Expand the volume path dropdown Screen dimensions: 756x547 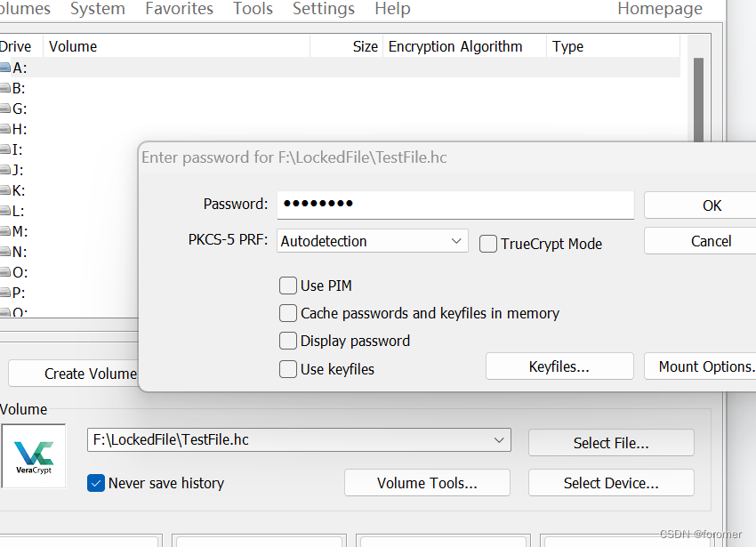(x=499, y=440)
